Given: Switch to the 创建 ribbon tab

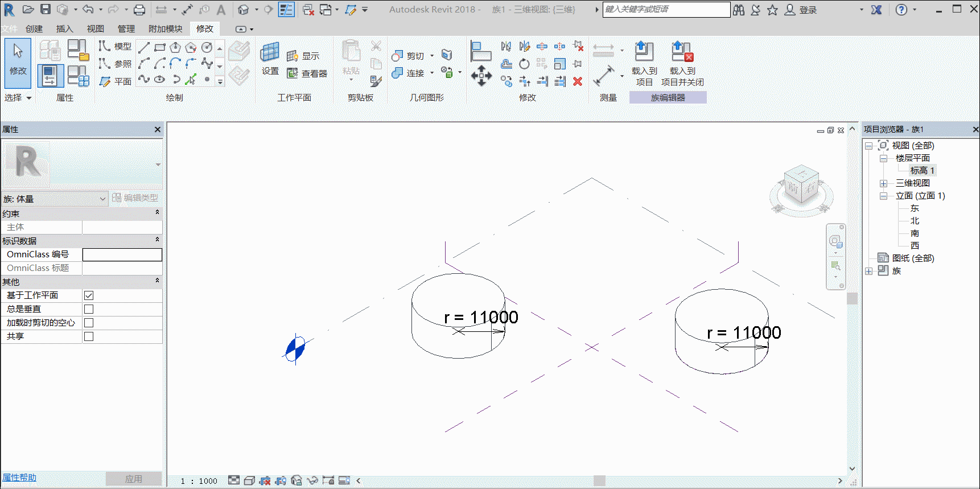Looking at the screenshot, I should 34,29.
